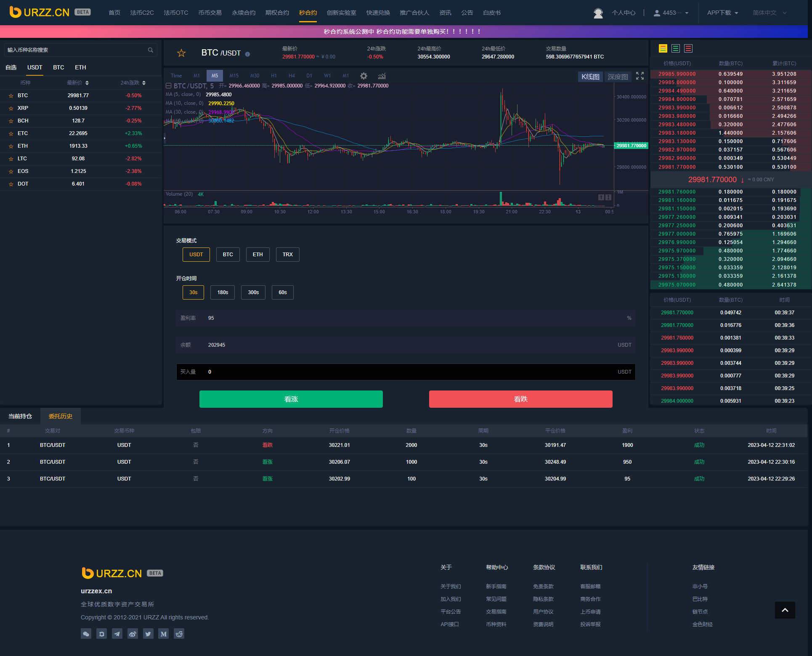Viewport: 812px width, 656px height.
Task: Open chart settings gear icon
Action: pyautogui.click(x=364, y=76)
